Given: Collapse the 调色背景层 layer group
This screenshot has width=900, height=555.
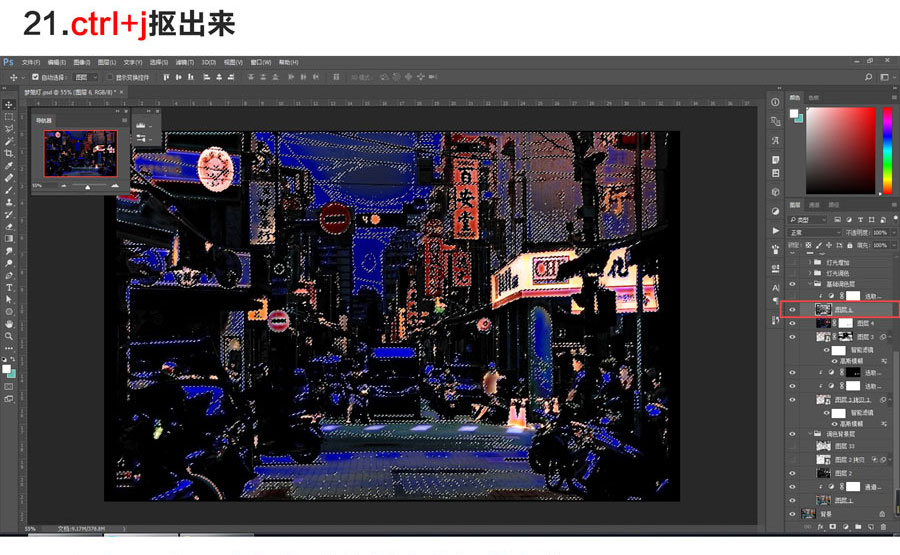Looking at the screenshot, I should (x=810, y=434).
